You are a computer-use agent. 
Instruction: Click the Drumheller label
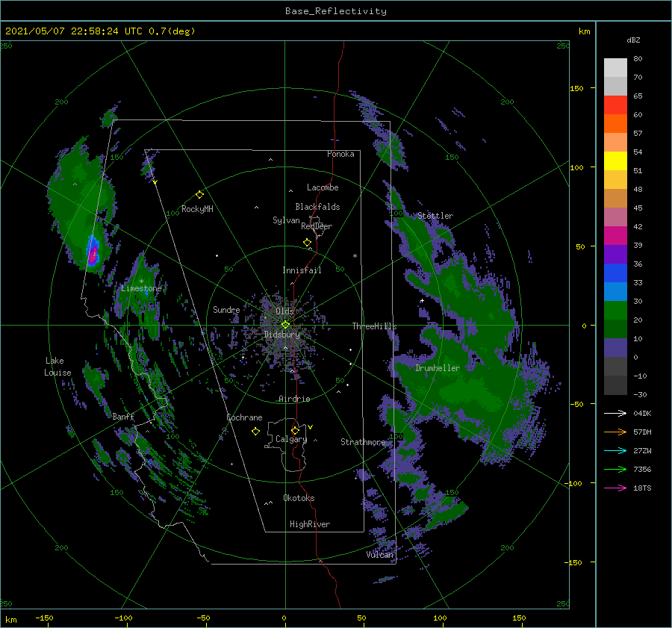(438, 368)
